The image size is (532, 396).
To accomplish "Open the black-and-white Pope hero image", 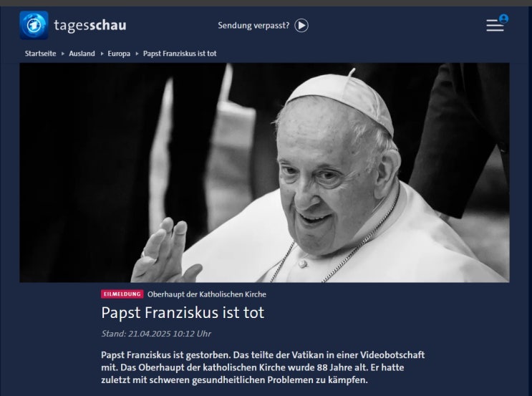I will pyautogui.click(x=264, y=173).
